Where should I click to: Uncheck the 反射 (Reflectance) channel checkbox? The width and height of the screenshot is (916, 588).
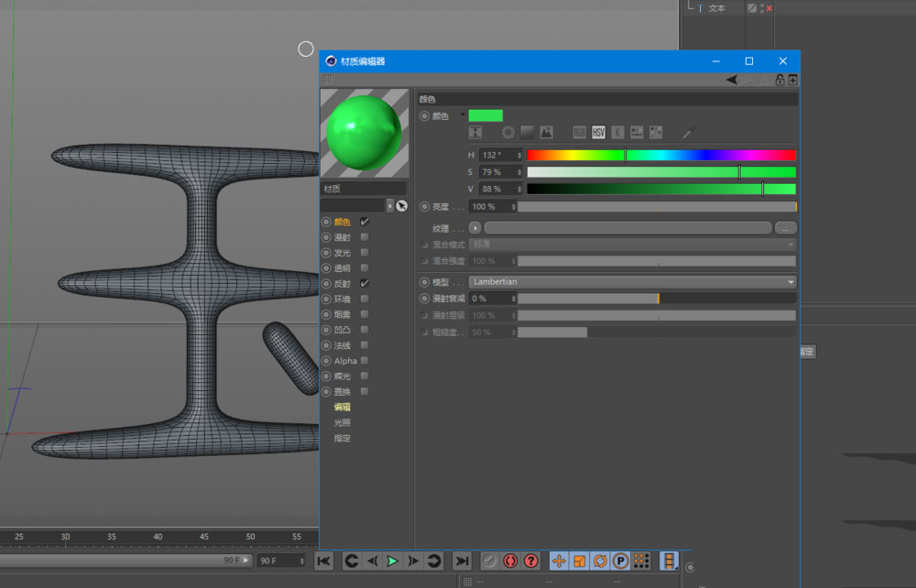365,284
